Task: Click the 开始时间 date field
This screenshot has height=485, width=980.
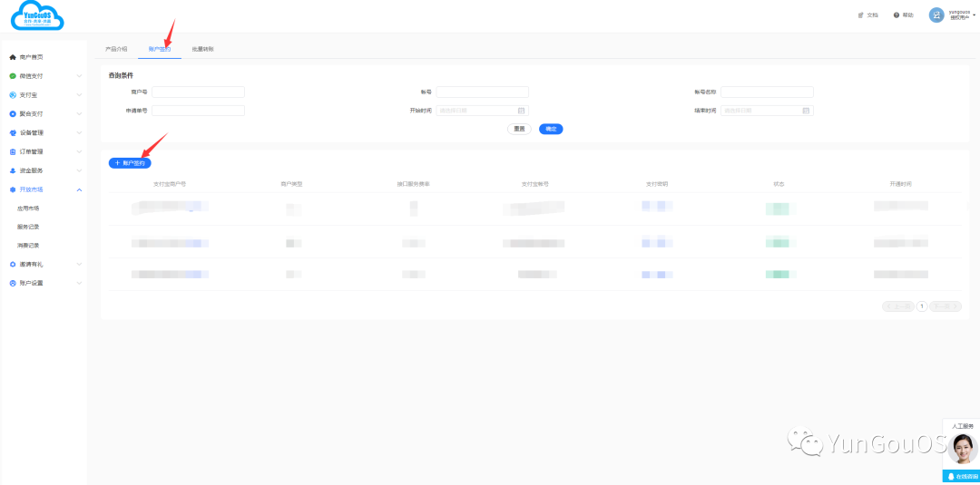Action: click(483, 111)
